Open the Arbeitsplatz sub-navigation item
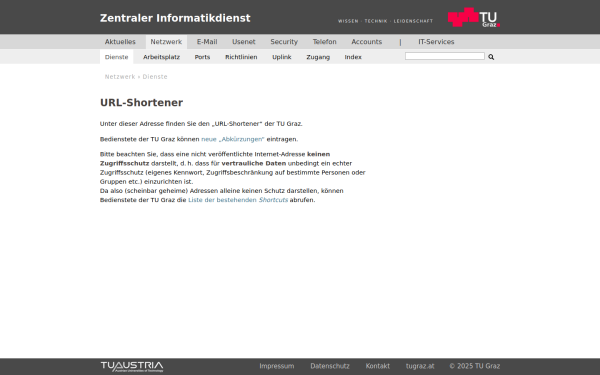Screen dimensions: 600x375 (161, 57)
